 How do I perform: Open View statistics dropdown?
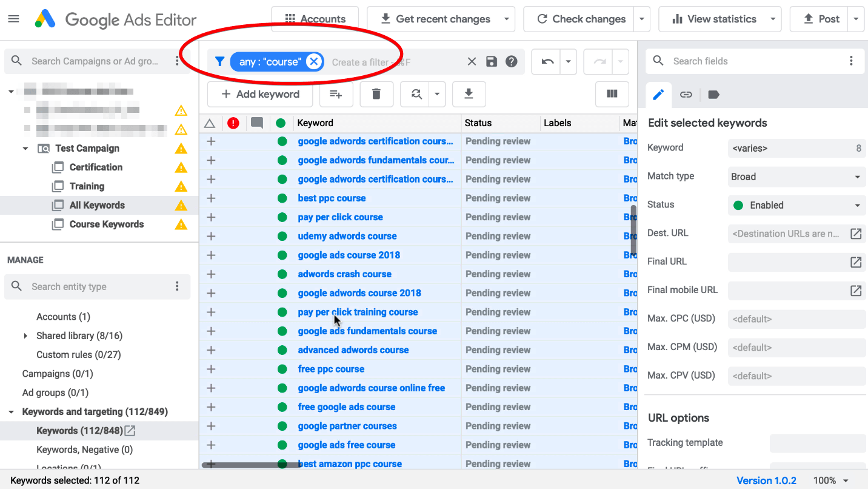tap(773, 19)
